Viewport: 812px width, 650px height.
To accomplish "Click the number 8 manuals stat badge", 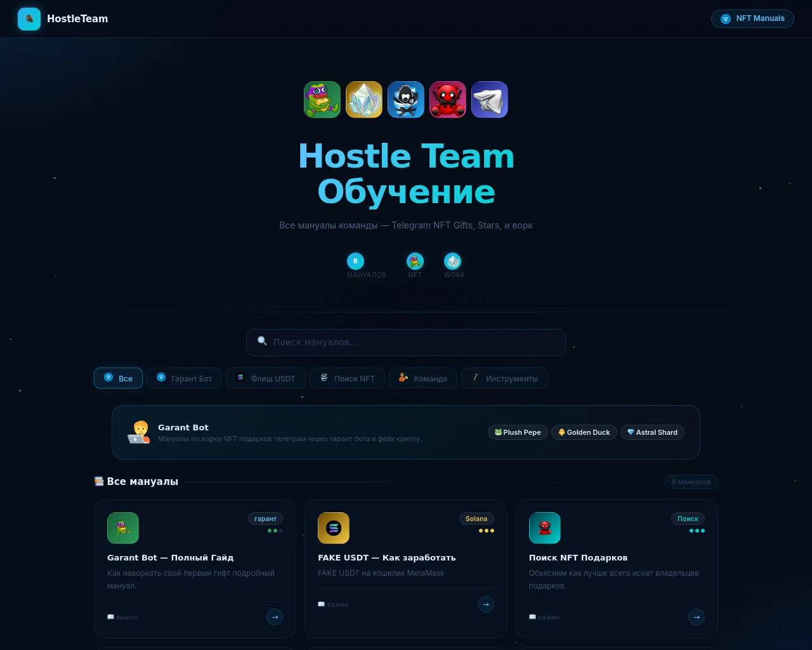I will point(355,261).
